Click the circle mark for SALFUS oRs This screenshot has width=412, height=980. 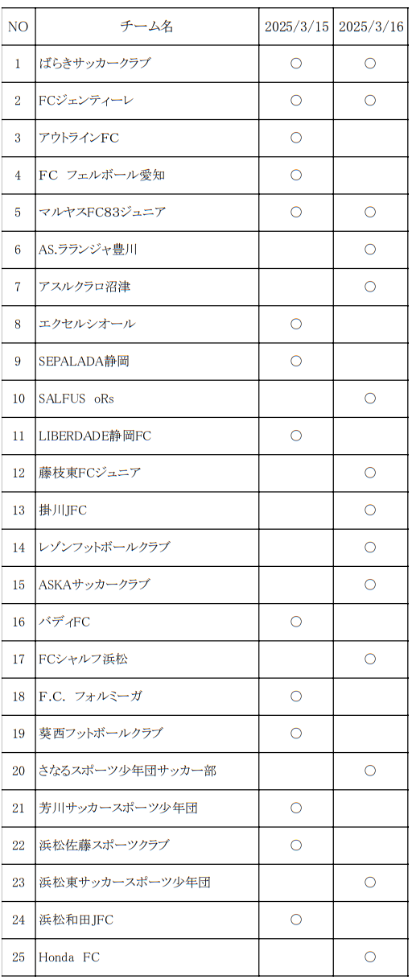[x=370, y=399]
